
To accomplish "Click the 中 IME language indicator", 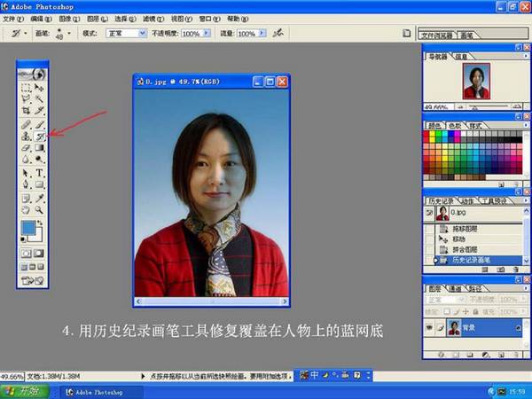I will pyautogui.click(x=315, y=374).
